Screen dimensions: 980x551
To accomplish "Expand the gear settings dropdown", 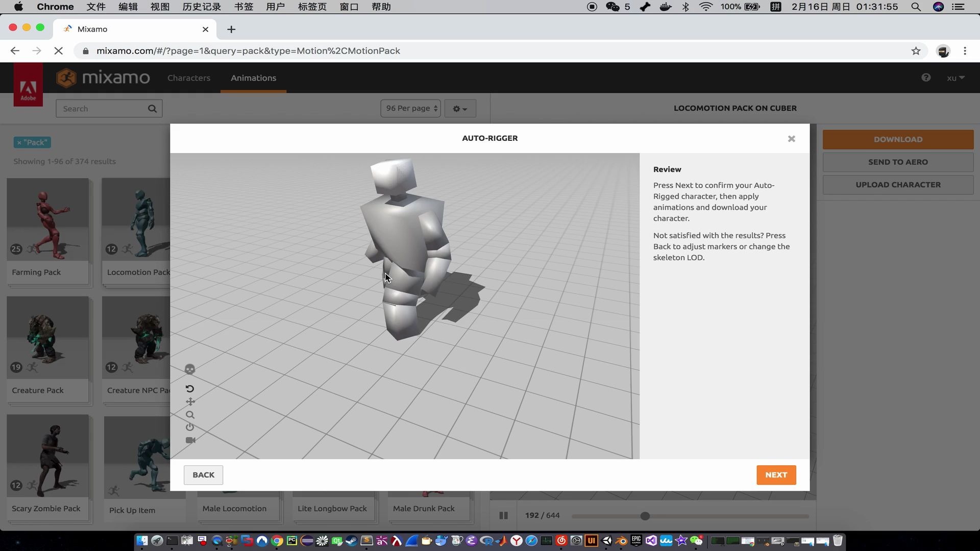I will [460, 109].
